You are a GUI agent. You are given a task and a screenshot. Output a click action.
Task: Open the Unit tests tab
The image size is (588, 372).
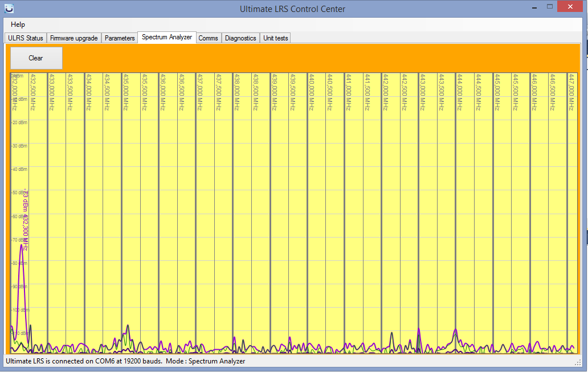(x=276, y=38)
